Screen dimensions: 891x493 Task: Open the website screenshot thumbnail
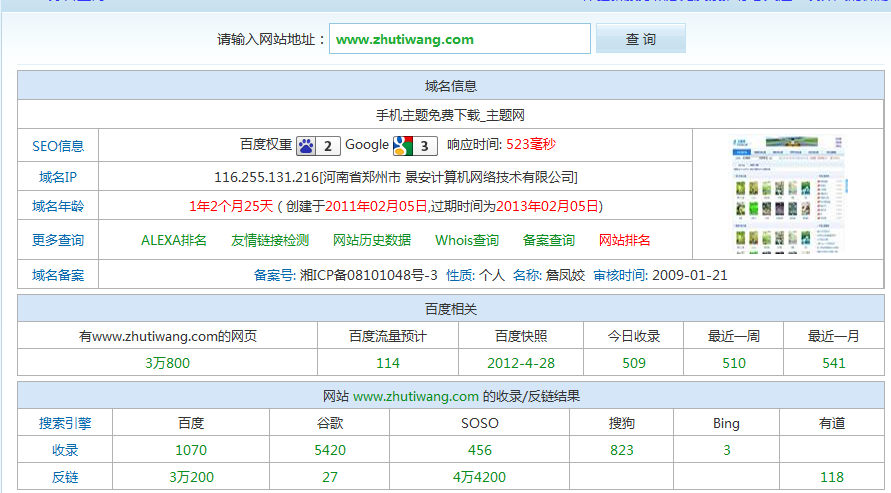pyautogui.click(x=789, y=194)
